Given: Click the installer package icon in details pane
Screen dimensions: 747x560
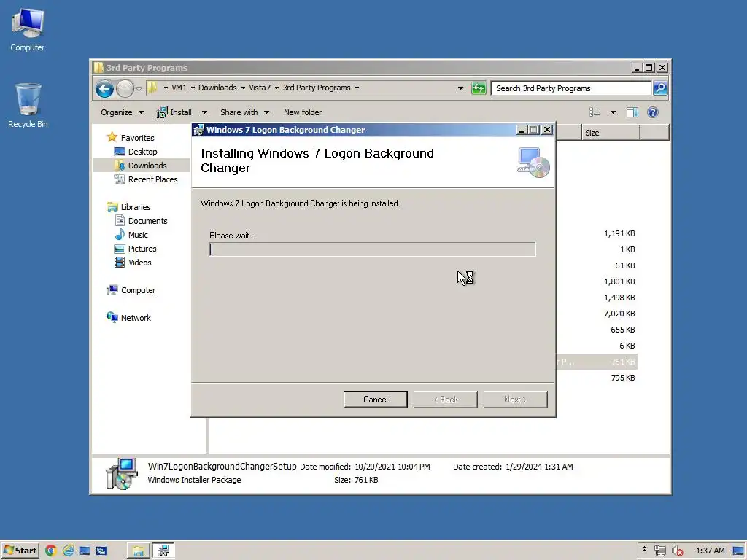Looking at the screenshot, I should tap(122, 473).
